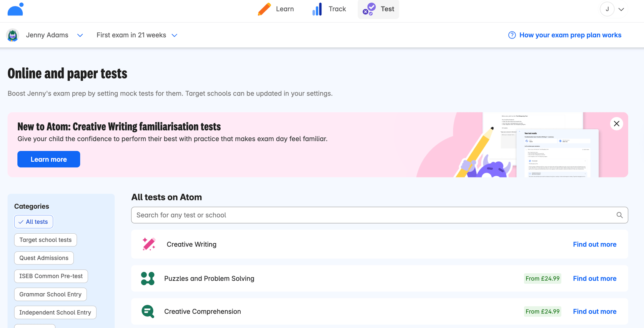Click the test or school search field

tap(379, 215)
